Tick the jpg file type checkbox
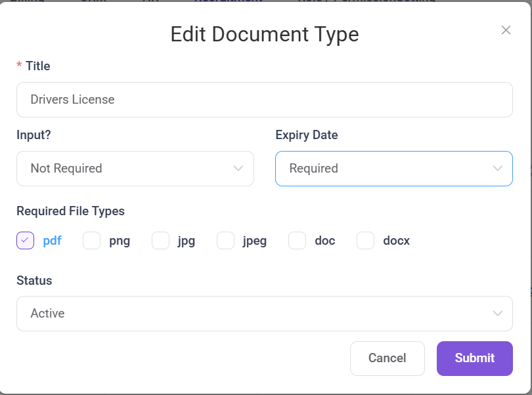 point(160,241)
